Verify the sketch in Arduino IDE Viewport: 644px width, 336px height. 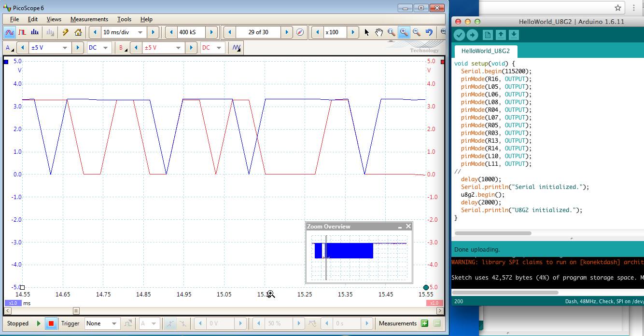[x=459, y=35]
